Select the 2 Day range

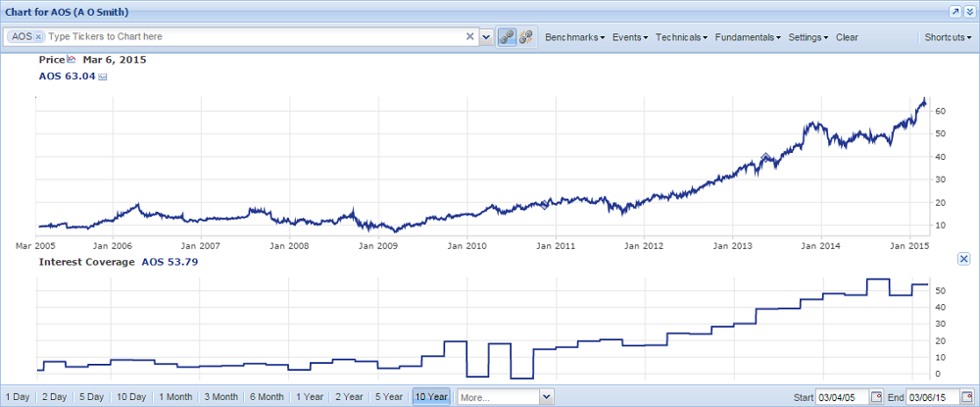coord(54,397)
